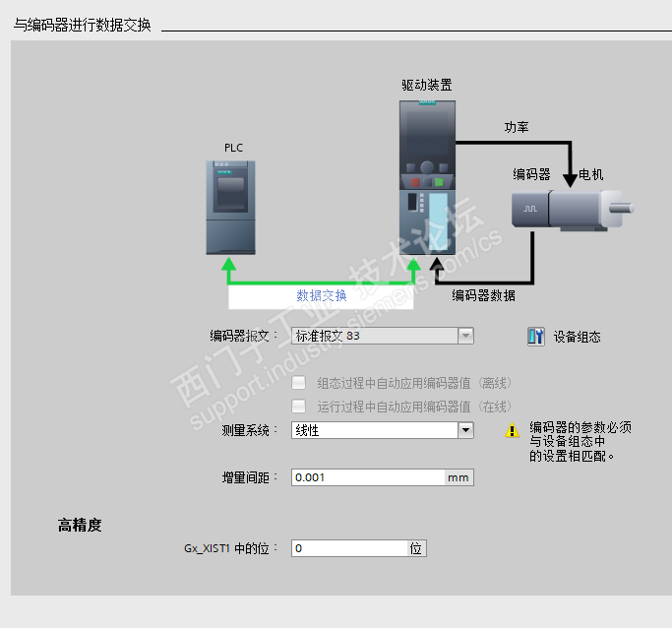Click the 高精度 heading
The image size is (672, 628).
[80, 525]
